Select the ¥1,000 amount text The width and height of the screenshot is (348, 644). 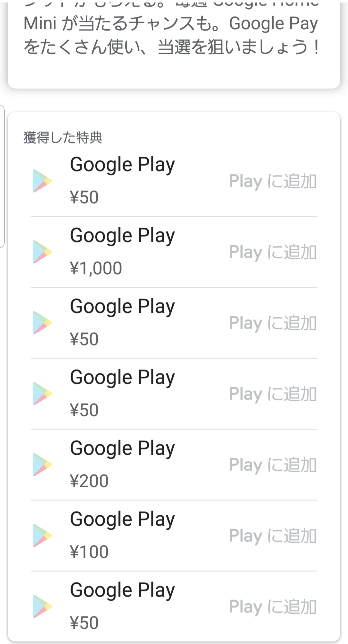pos(96,268)
